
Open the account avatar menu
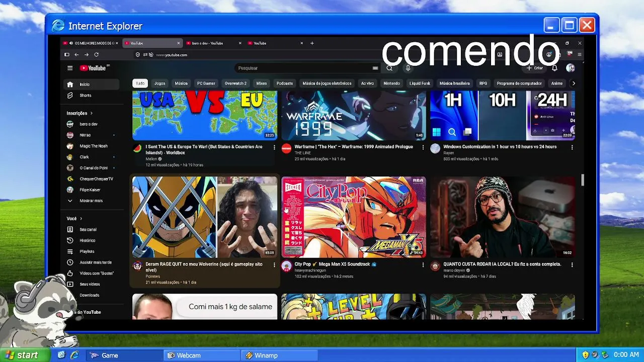pyautogui.click(x=570, y=68)
